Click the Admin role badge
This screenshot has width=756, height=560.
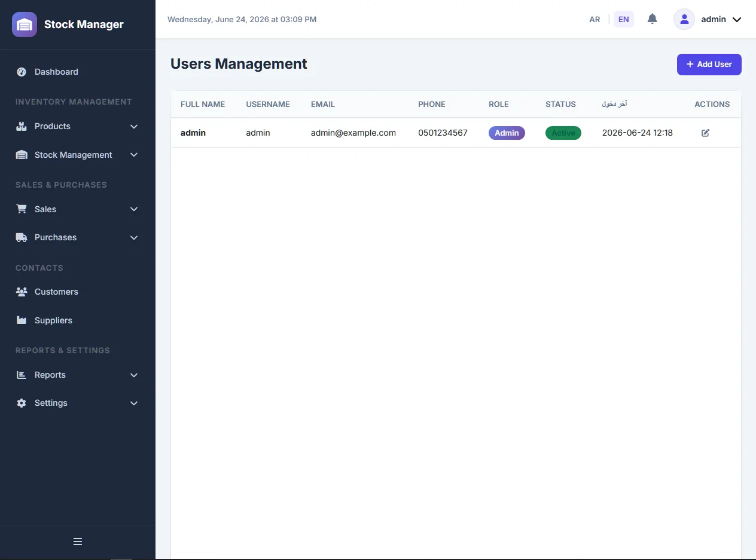point(507,133)
